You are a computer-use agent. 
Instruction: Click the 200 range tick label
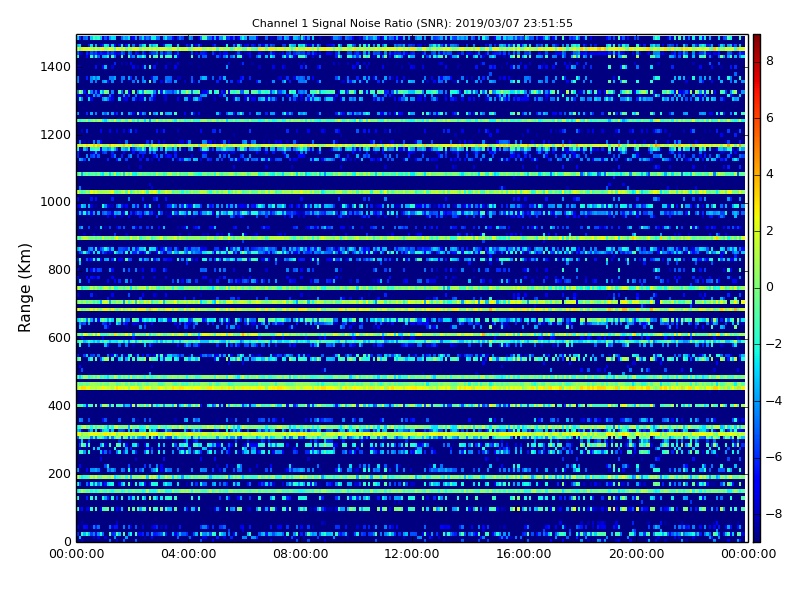point(59,473)
